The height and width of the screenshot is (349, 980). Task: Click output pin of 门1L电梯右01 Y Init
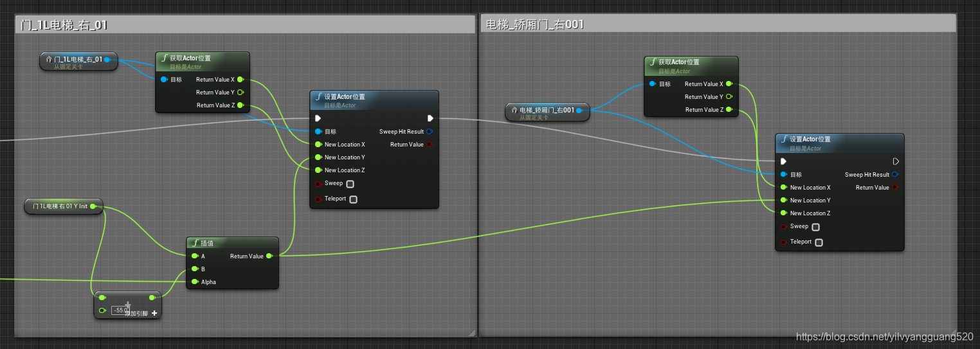pos(93,206)
